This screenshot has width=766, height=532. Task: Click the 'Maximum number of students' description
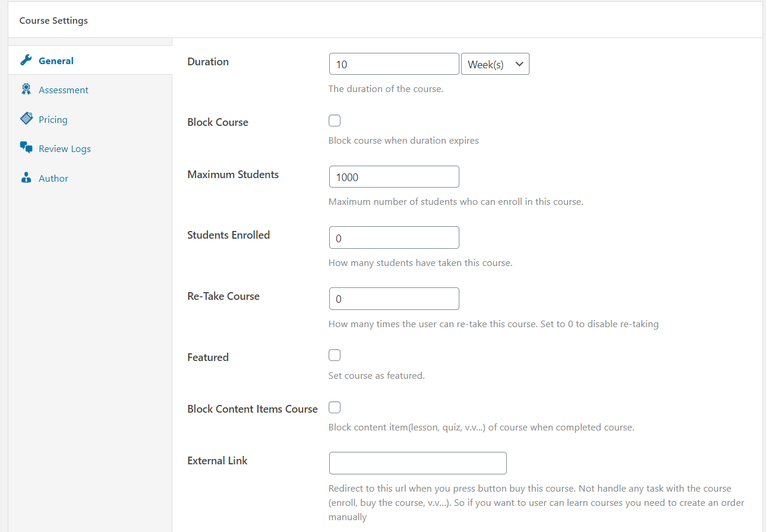[x=456, y=202]
